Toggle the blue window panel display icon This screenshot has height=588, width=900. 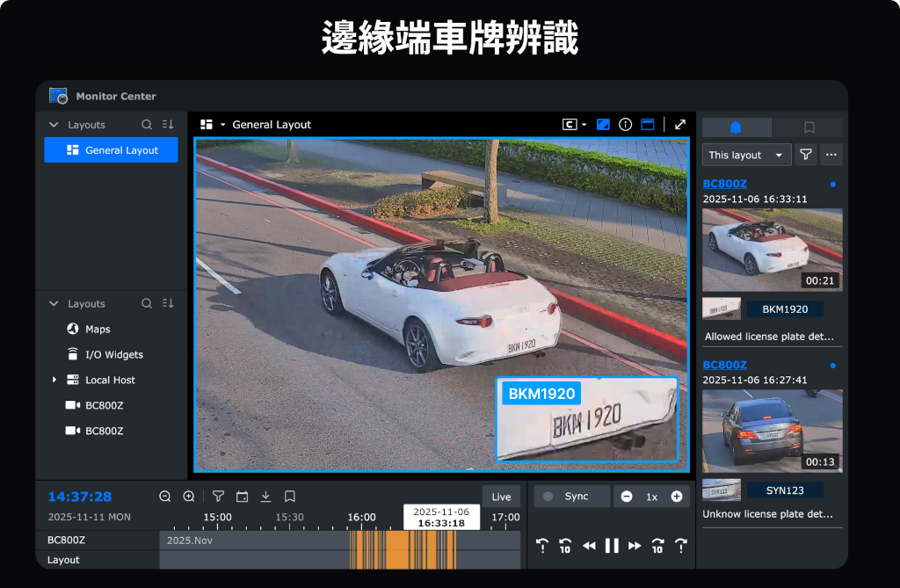coord(648,125)
